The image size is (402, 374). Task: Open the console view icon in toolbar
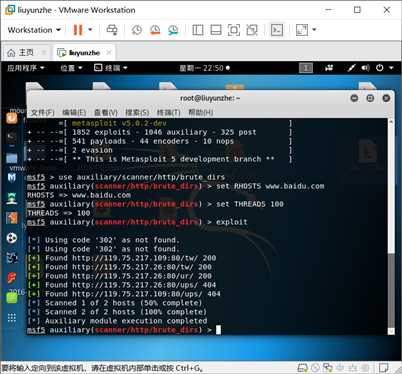tap(277, 30)
